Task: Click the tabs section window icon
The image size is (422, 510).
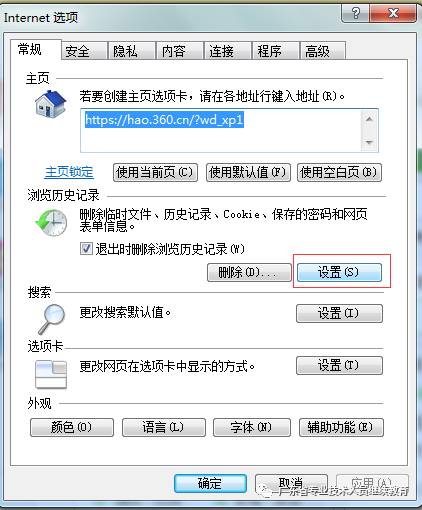Action: (51, 374)
